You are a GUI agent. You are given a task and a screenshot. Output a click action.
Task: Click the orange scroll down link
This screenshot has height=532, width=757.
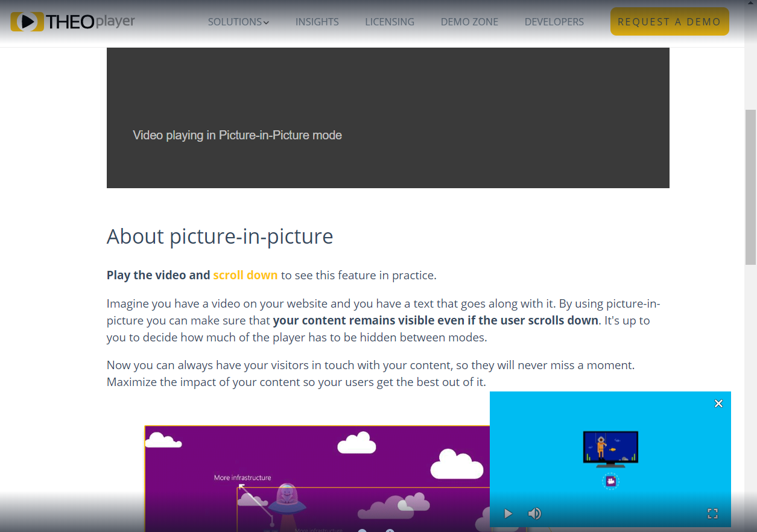coord(245,274)
